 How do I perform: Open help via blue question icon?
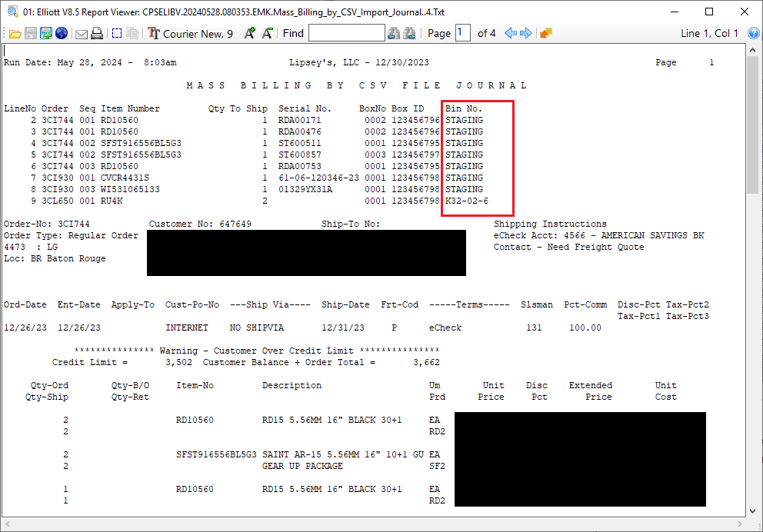click(x=753, y=34)
